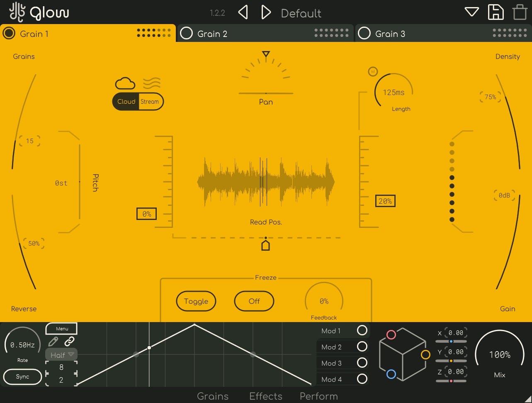This screenshot has width=532, height=403.
Task: Open the preset browser triangle
Action: pos(471,12)
